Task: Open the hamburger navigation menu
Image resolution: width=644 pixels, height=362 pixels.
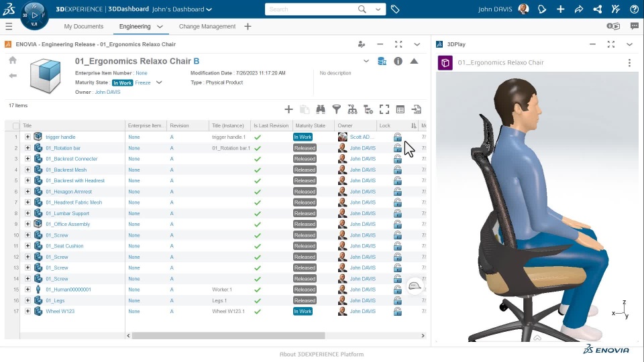Action: click(x=9, y=27)
